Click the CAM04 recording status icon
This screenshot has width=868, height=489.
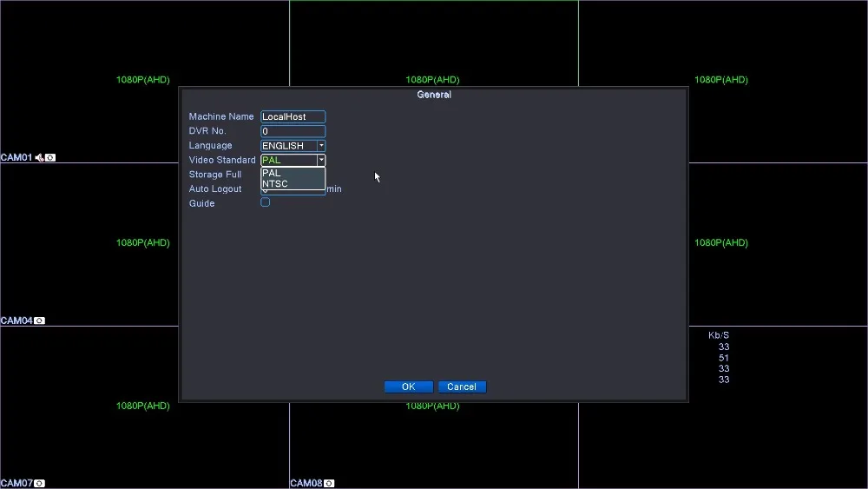39,320
